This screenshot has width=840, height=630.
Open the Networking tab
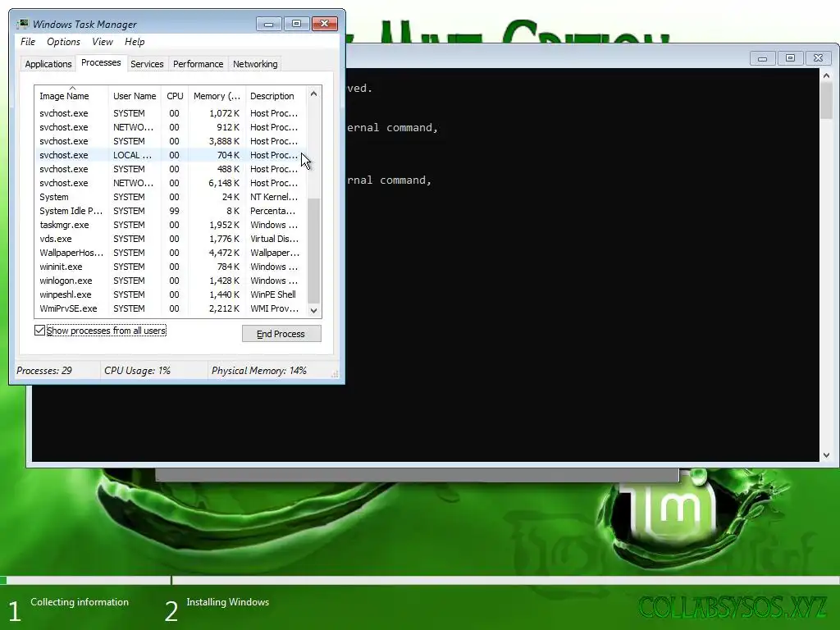pyautogui.click(x=255, y=64)
